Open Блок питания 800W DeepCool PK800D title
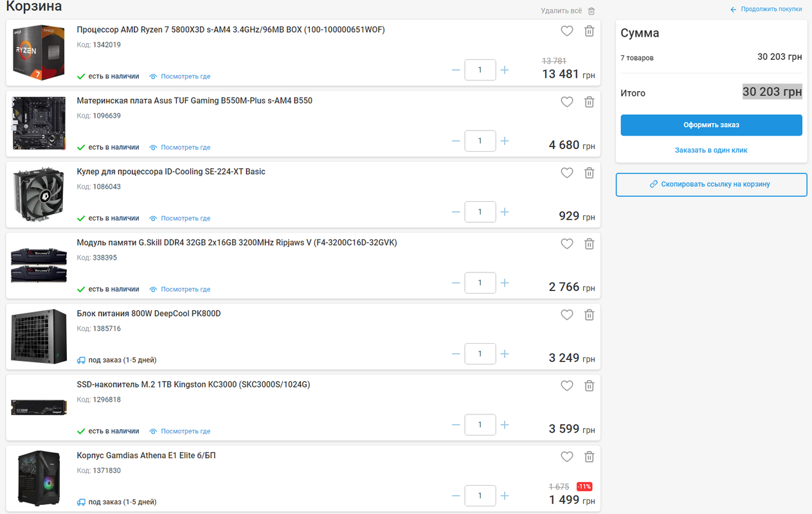Image resolution: width=812 pixels, height=514 pixels. pyautogui.click(x=149, y=314)
